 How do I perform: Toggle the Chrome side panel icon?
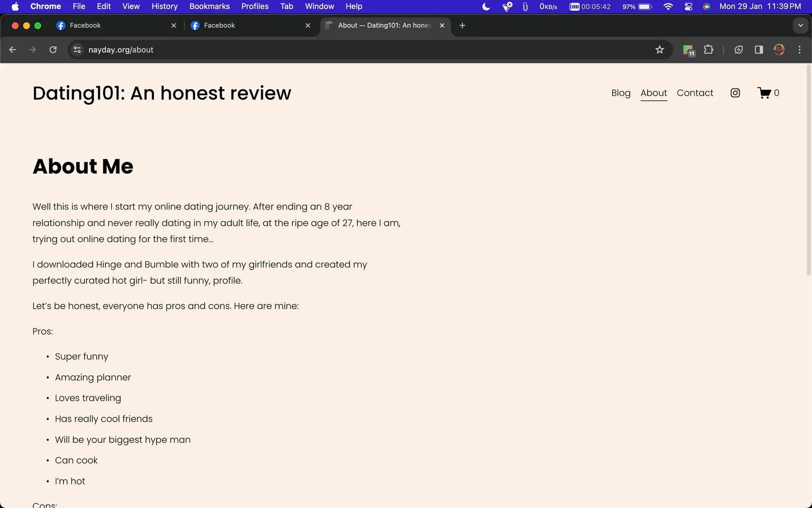point(759,50)
